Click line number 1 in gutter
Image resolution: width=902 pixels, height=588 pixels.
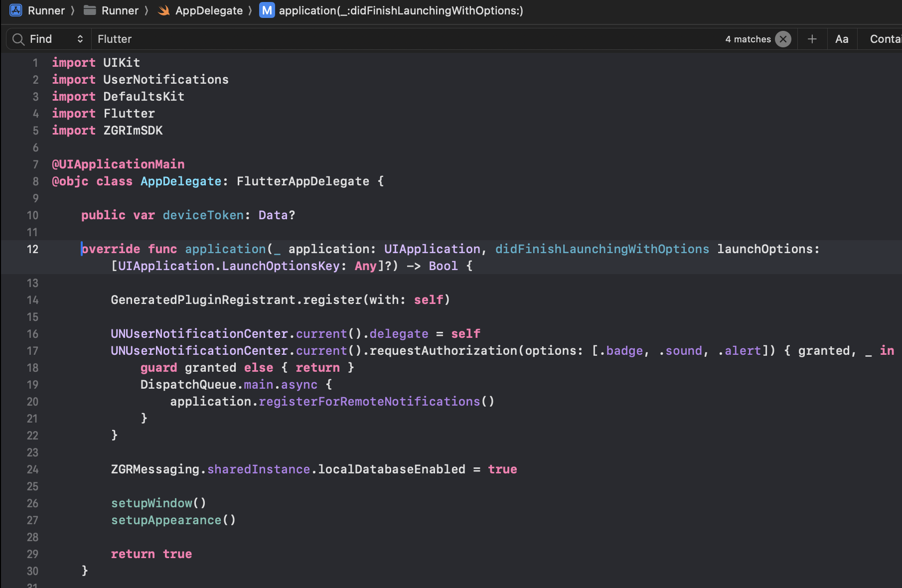[35, 63]
